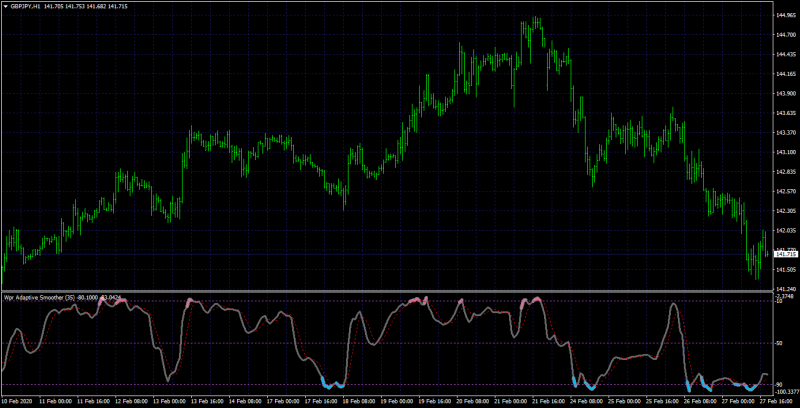The height and width of the screenshot is (408, 800).
Task: Click indicator level -90 on scale
Action: pyautogui.click(x=779, y=385)
